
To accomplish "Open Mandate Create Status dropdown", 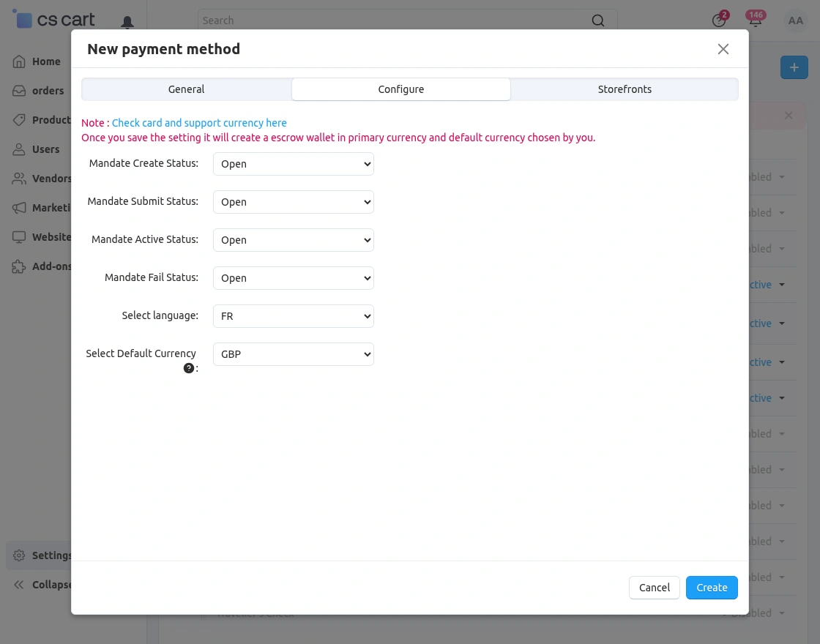I will click(x=294, y=164).
